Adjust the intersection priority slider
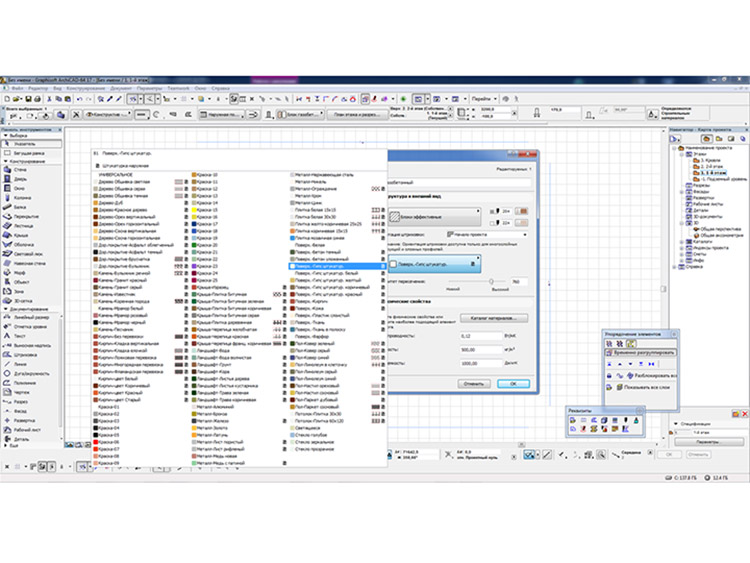Viewport: 750px width, 563px height. (x=494, y=282)
